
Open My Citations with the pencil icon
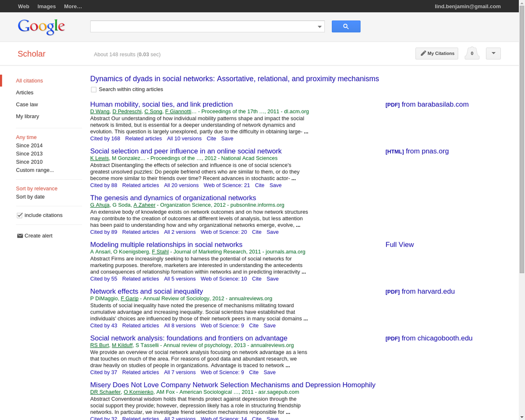click(x=437, y=54)
